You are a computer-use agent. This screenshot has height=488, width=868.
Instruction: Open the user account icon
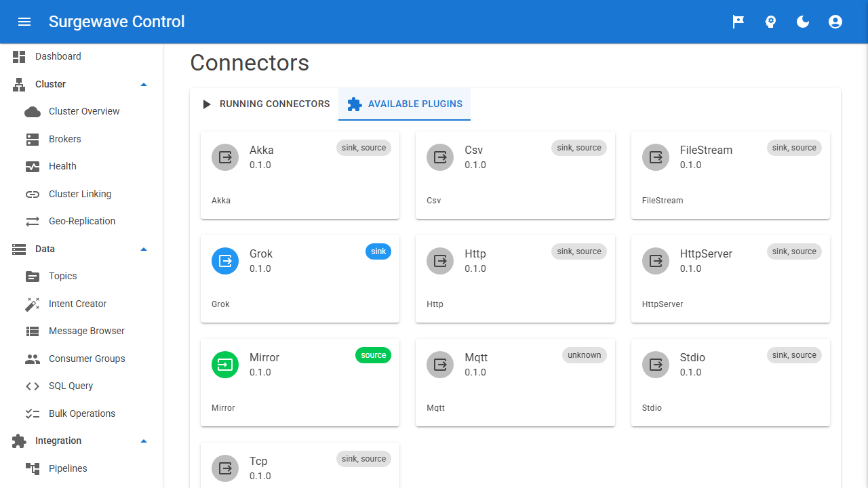[835, 22]
